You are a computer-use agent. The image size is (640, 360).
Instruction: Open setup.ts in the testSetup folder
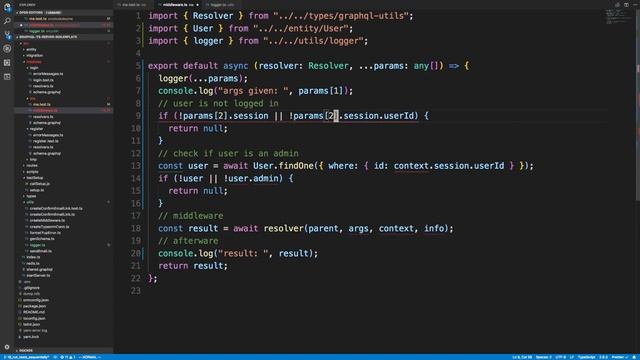pyautogui.click(x=37, y=190)
